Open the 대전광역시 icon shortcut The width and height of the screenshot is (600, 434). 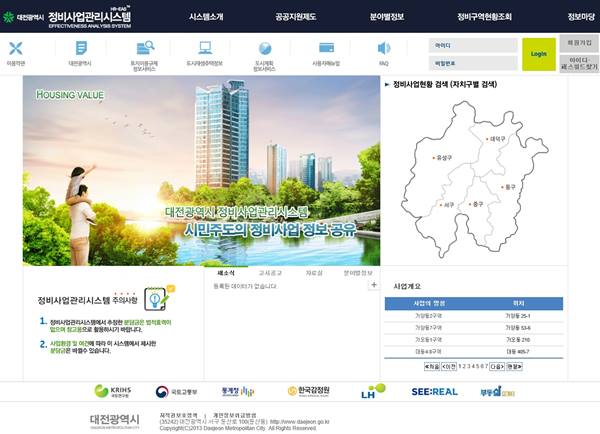click(x=80, y=48)
